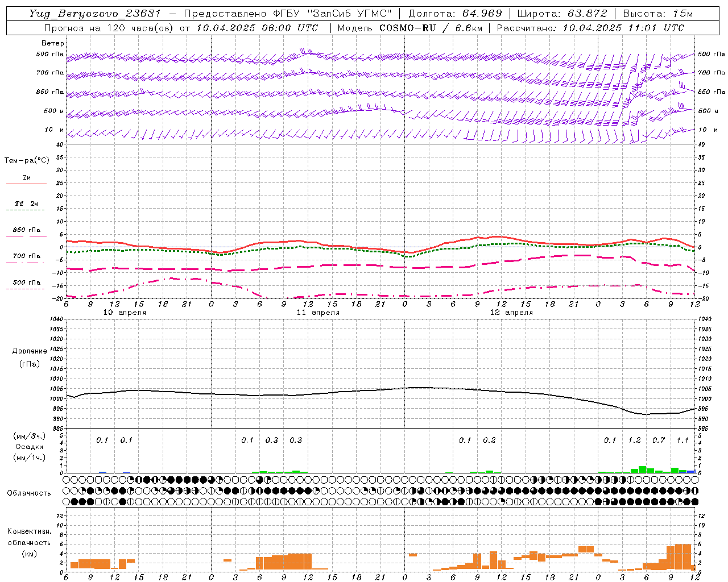This screenshot has height=582, width=728.
Task: Click the blue precipitation bar at chart end
Action: [691, 471]
